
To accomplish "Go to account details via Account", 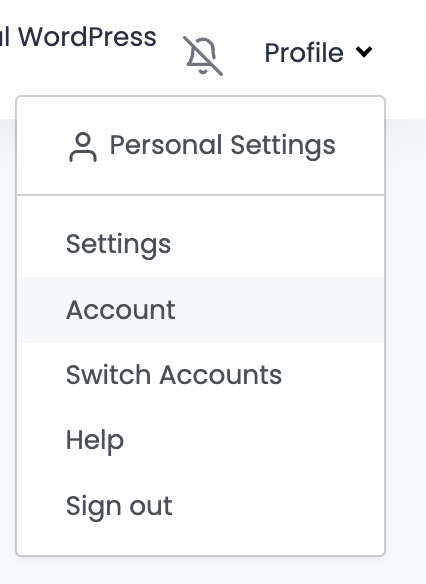I will pos(201,310).
